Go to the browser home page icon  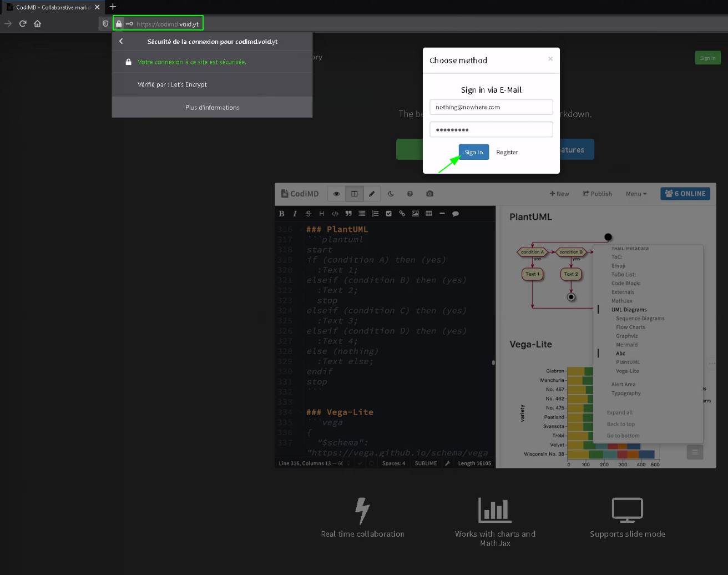(37, 24)
